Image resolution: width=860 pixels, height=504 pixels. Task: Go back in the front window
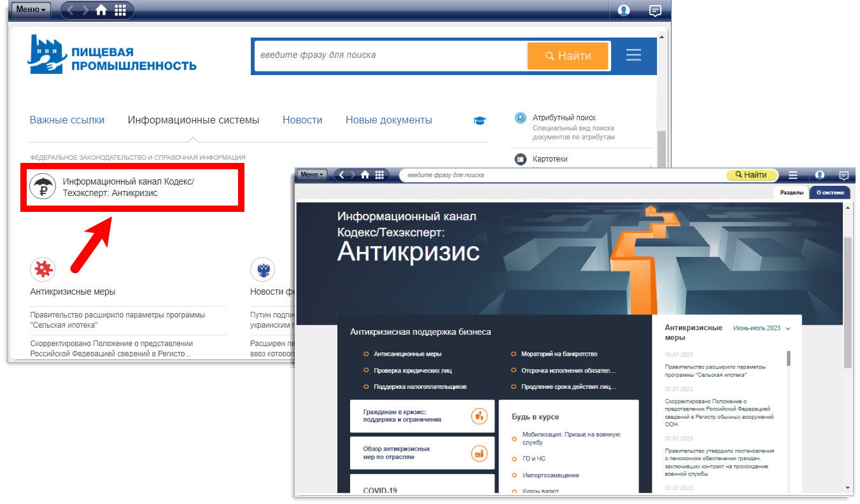(342, 175)
